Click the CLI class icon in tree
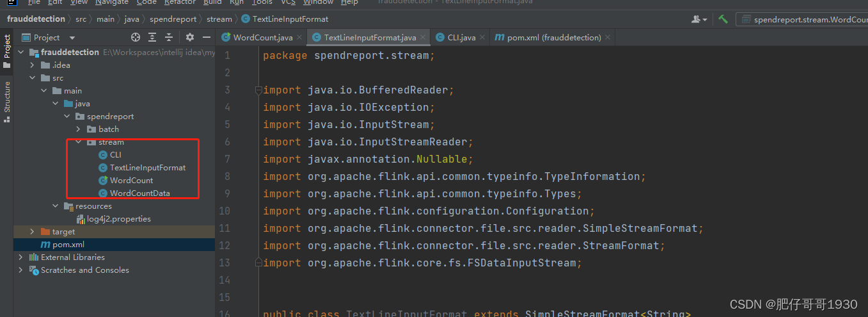Screen dimensions: 868x317 tap(103, 154)
